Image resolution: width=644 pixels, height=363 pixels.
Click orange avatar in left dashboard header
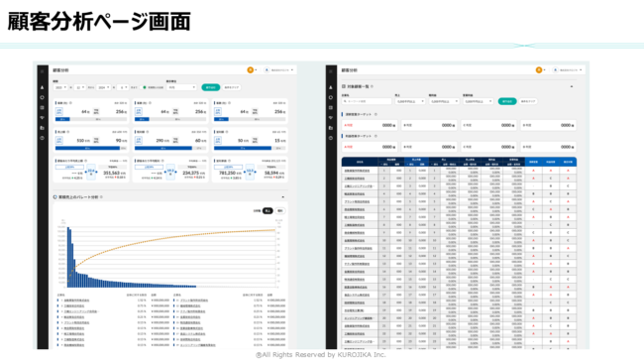[250, 70]
